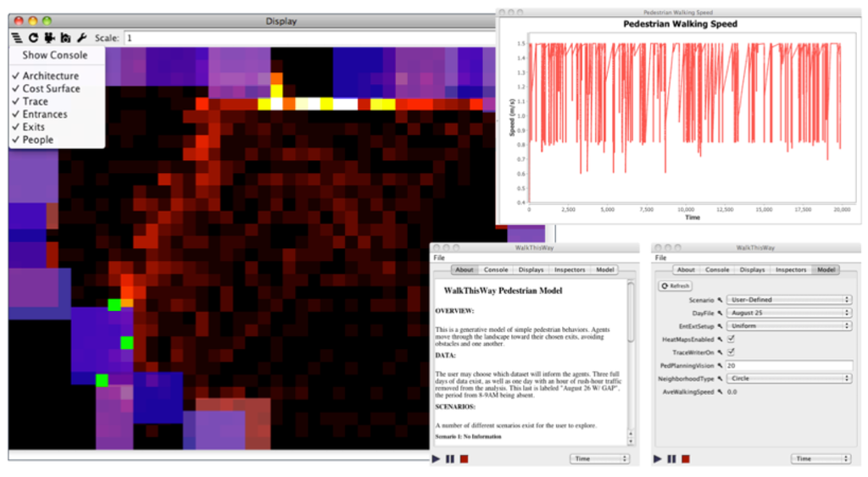Click the movie camera record icon
868x477 pixels.
pyautogui.click(x=49, y=38)
